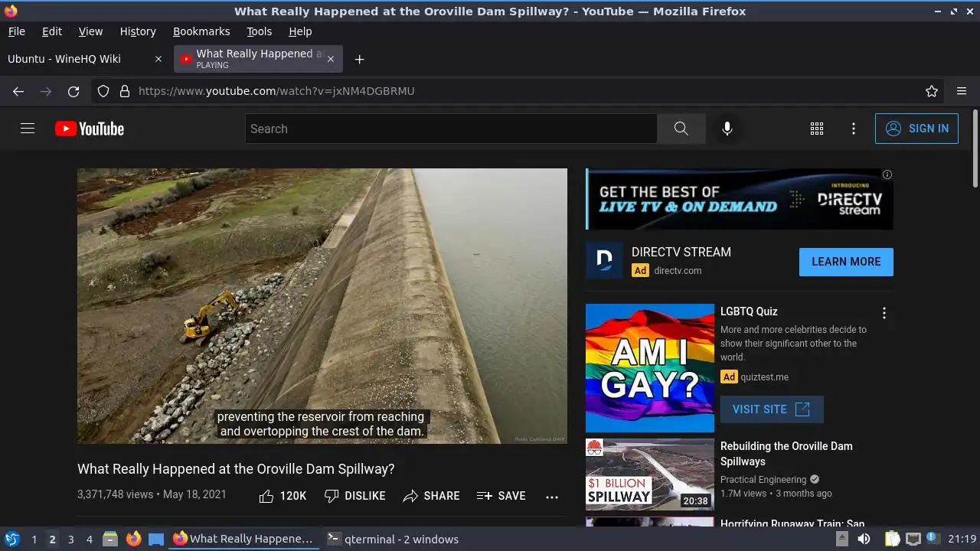980x551 pixels.
Task: Open YouTube settings three-dot menu
Action: click(854, 129)
